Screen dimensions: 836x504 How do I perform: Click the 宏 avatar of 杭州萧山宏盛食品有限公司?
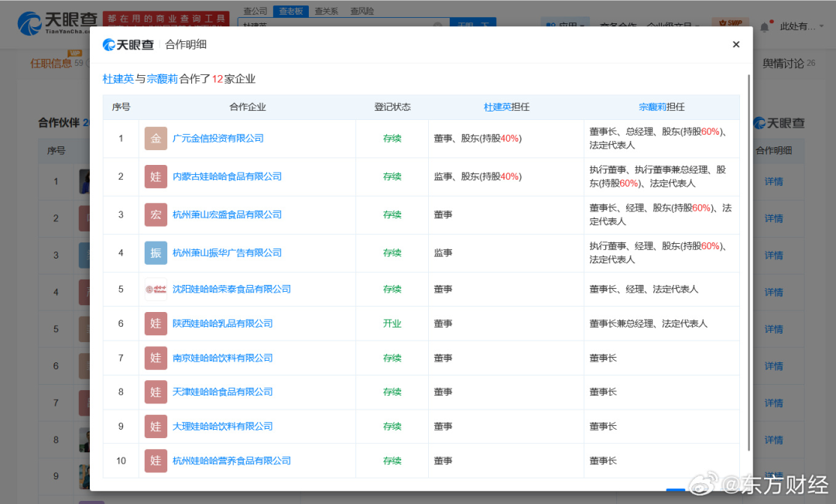(x=156, y=213)
